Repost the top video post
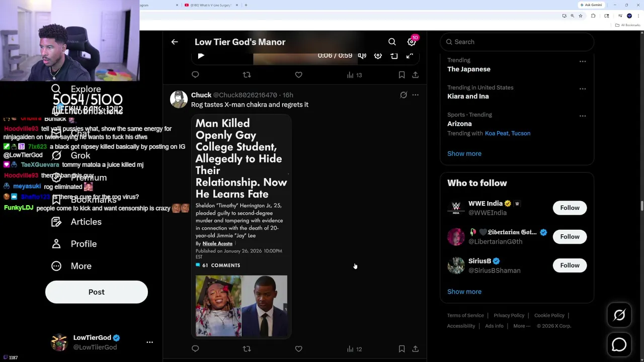Image resolution: width=644 pixels, height=362 pixels. [247, 75]
